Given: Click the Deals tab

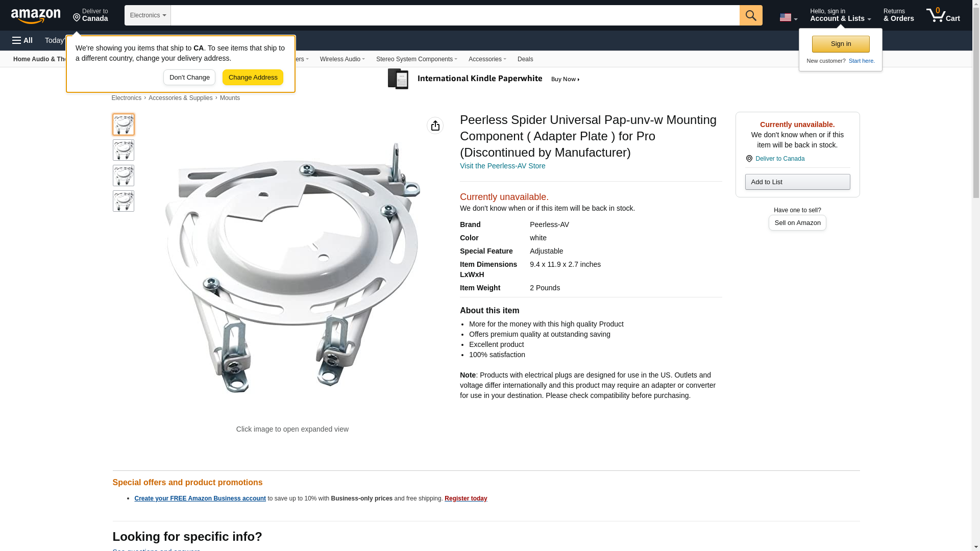Looking at the screenshot, I should coord(525,59).
